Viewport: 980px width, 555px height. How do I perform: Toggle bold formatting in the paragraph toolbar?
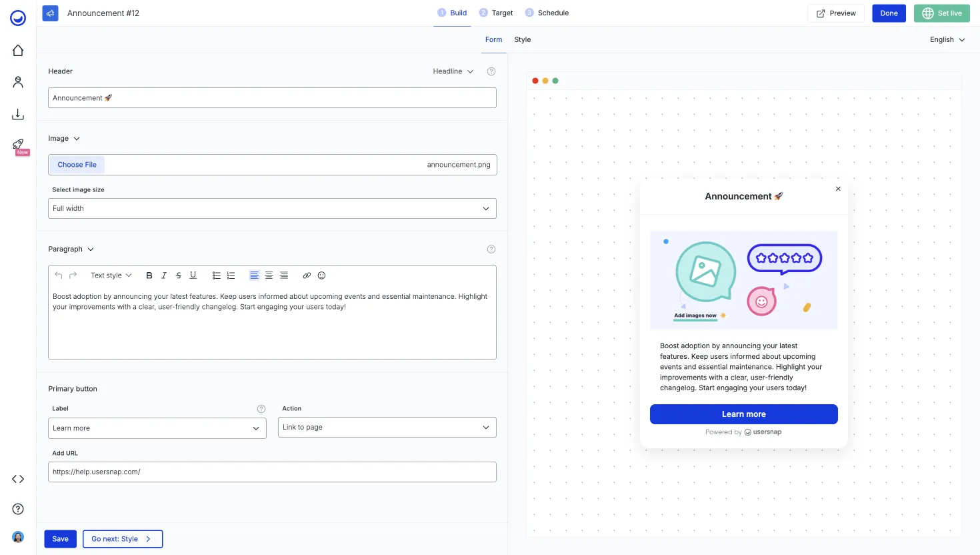click(x=149, y=275)
